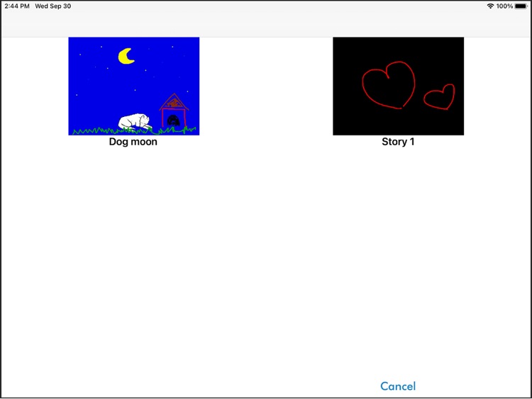Screen dimensions: 532x399
Task: Tap the 2:44 PM clock
Action: (17, 6)
